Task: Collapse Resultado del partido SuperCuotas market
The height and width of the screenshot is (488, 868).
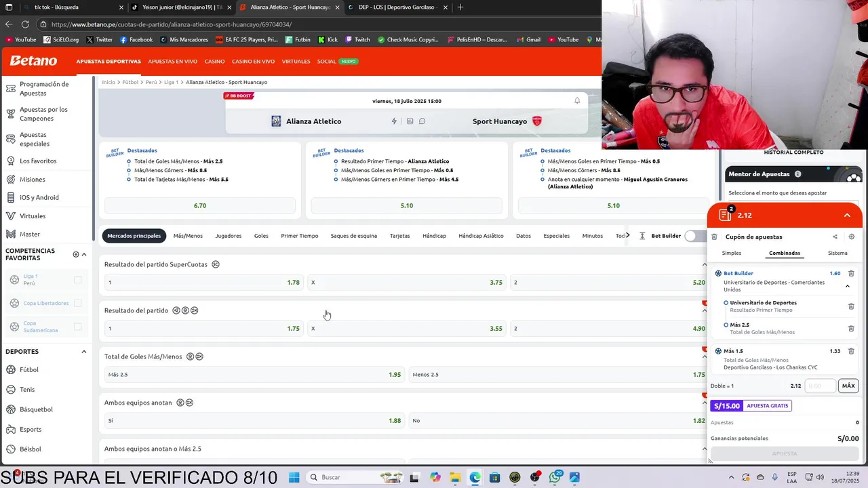Action: [x=704, y=264]
